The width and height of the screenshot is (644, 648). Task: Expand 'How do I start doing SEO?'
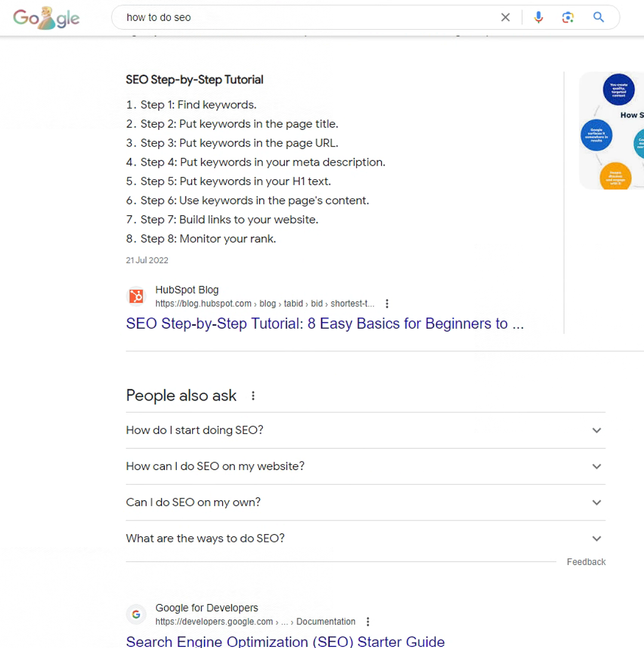point(365,430)
